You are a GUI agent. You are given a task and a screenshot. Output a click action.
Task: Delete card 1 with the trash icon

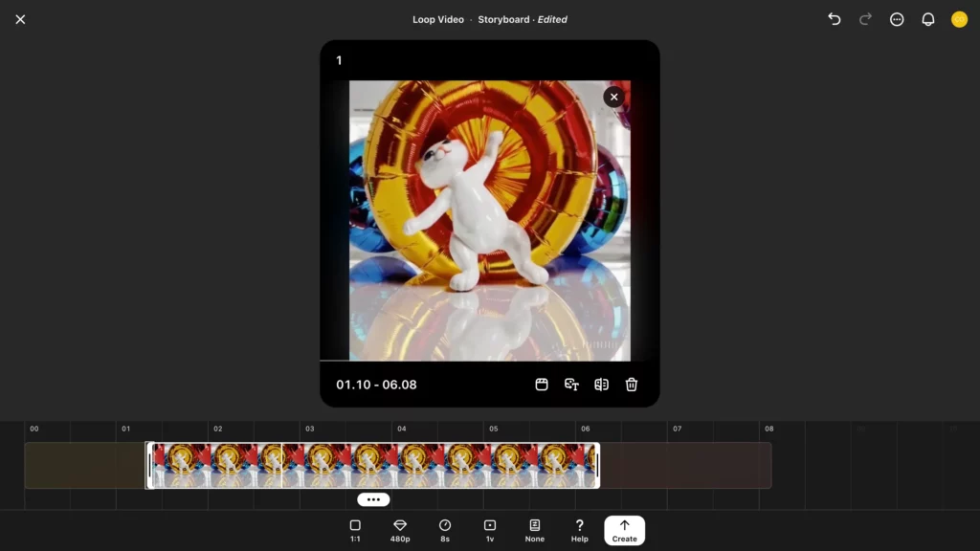click(632, 385)
